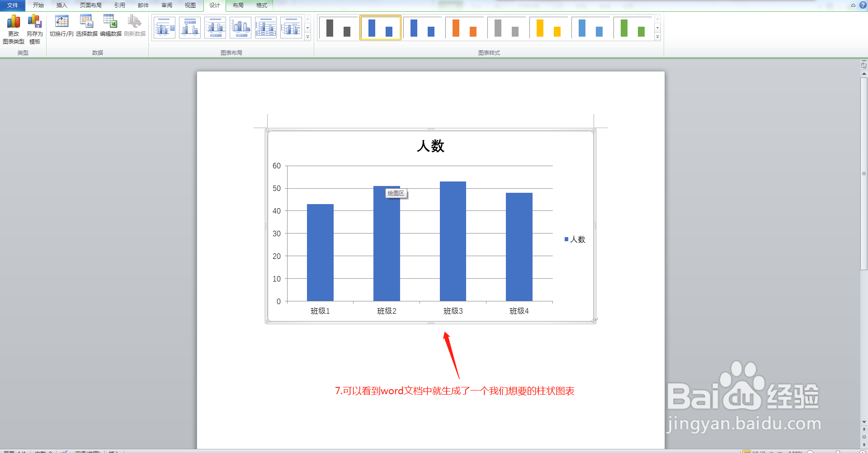Viewport: 868px width, 453px height.
Task: Apply the yellow chart style
Action: [548, 28]
